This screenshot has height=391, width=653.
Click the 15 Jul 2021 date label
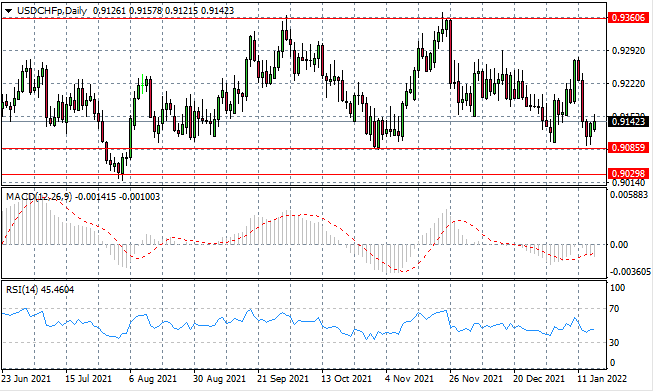(x=88, y=379)
